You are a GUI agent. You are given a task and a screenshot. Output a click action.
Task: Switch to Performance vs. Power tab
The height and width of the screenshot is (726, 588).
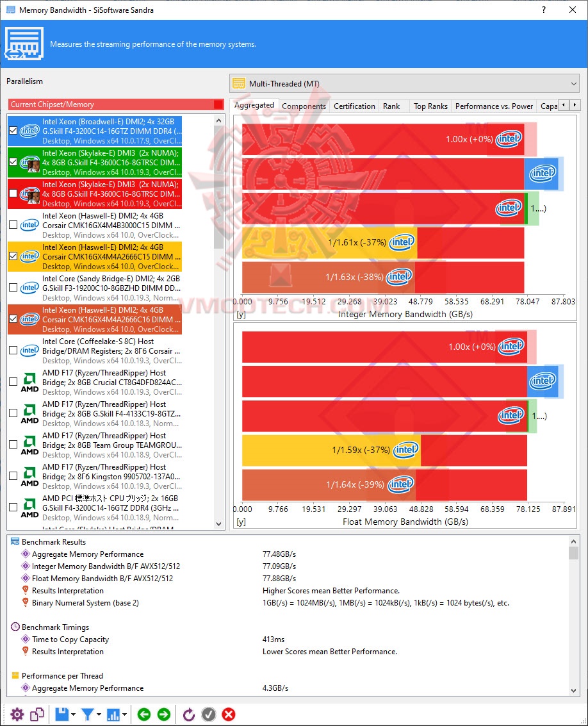point(494,106)
